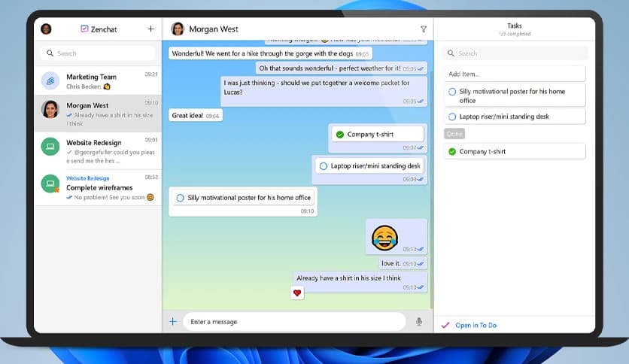This screenshot has width=629, height=364.
Task: Open your profile avatar in sidebar
Action: (46, 29)
